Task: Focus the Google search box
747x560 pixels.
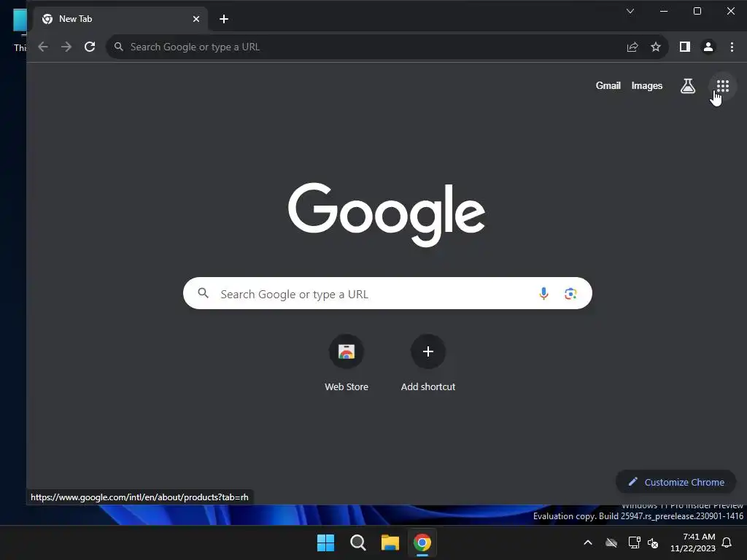Action: tap(387, 293)
